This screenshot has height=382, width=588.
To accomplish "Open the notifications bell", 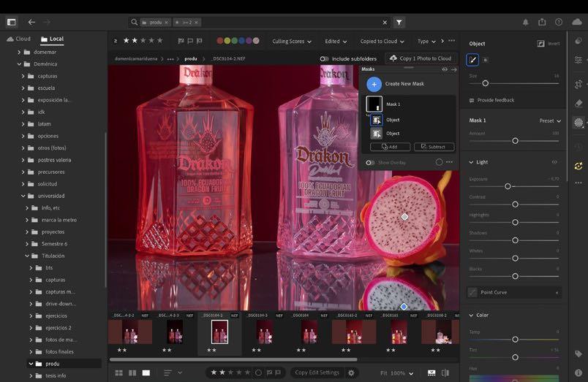I will click(x=525, y=22).
